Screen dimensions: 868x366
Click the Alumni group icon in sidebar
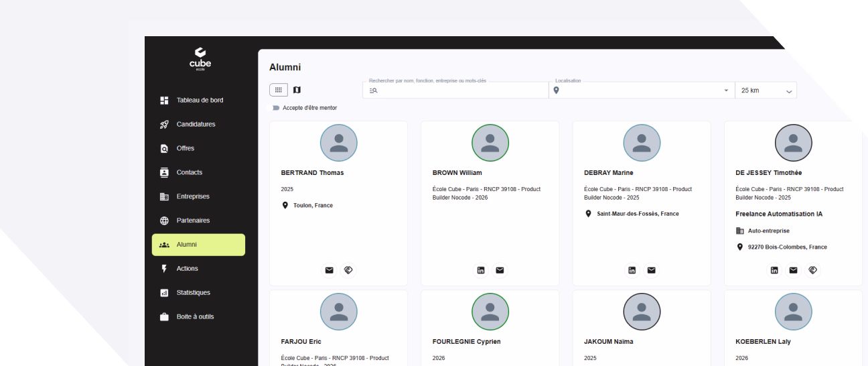tap(164, 245)
